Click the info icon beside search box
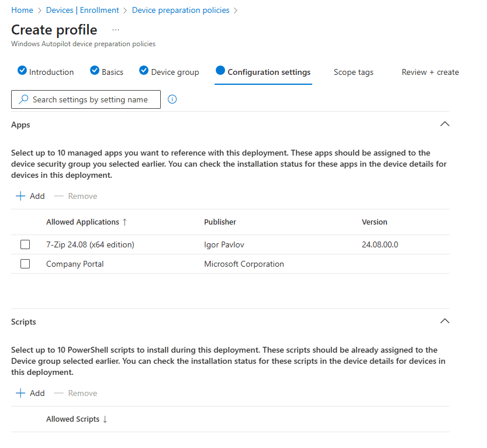 pos(172,99)
